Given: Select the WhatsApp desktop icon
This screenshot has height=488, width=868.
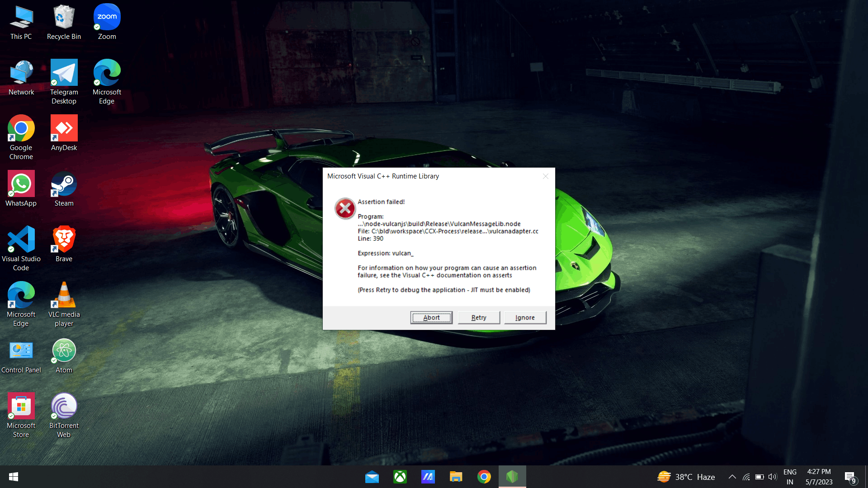Looking at the screenshot, I should tap(21, 189).
